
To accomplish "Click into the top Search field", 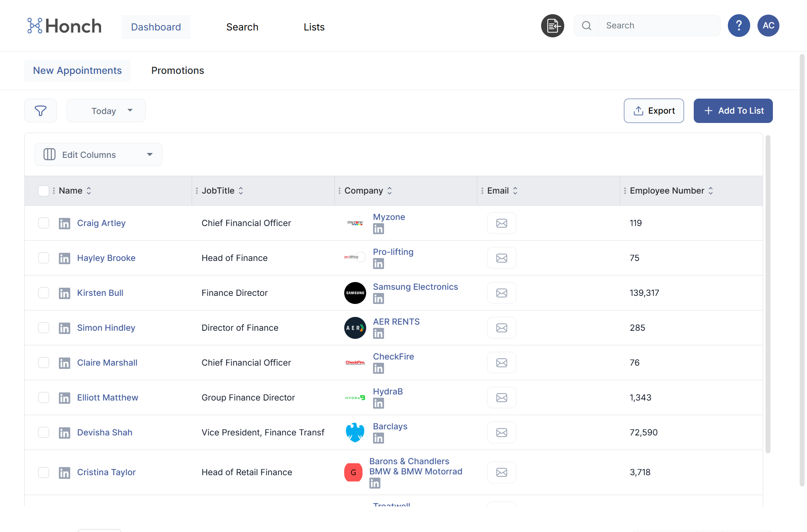I will [x=658, y=26].
